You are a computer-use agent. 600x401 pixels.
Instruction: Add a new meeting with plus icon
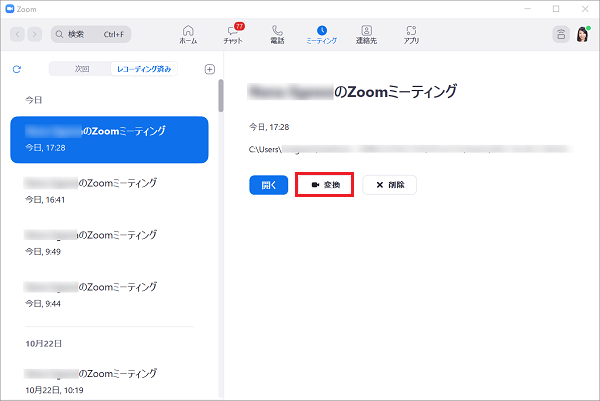click(x=210, y=69)
